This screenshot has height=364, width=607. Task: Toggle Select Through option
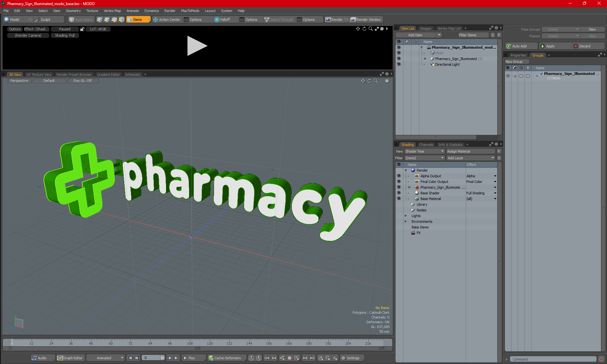[279, 20]
